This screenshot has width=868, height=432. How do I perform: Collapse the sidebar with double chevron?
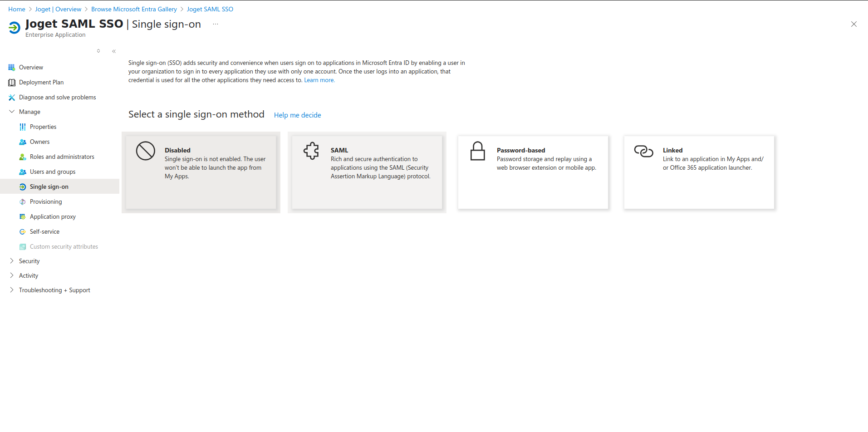114,51
